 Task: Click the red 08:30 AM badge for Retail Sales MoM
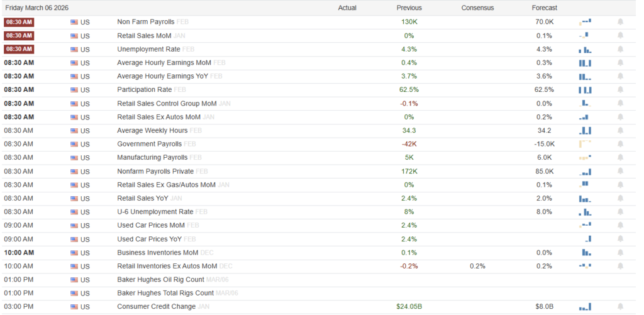[x=19, y=36]
